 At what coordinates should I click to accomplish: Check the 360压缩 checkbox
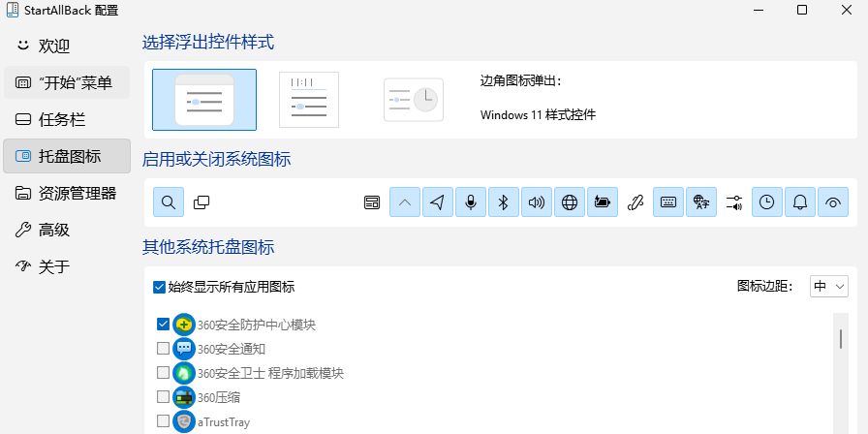coord(163,397)
